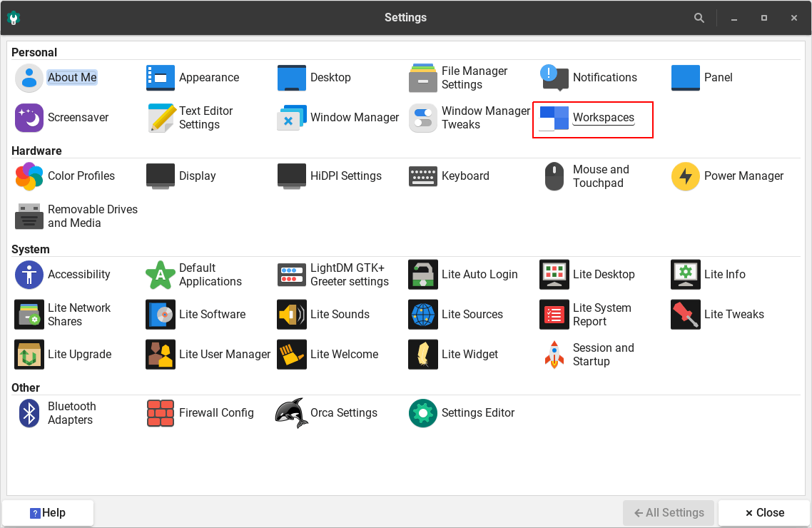Click the Power Manager lightning icon
The height and width of the screenshot is (528, 812).
click(x=686, y=176)
